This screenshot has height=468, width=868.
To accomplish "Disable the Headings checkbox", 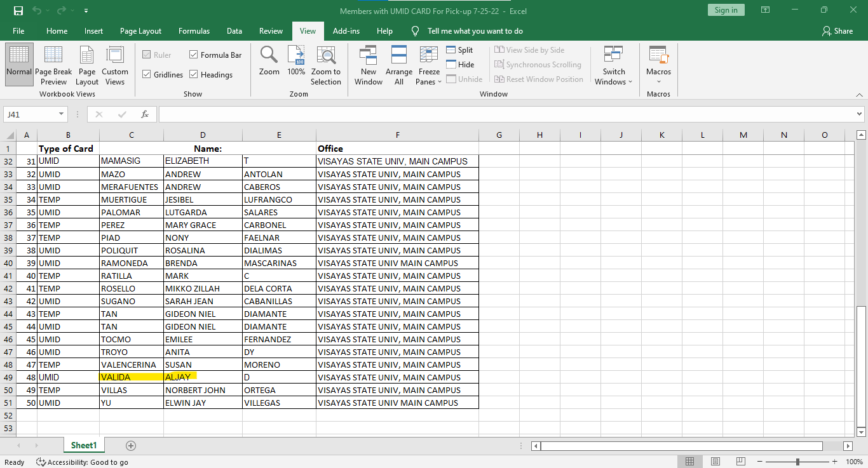I will click(x=194, y=75).
